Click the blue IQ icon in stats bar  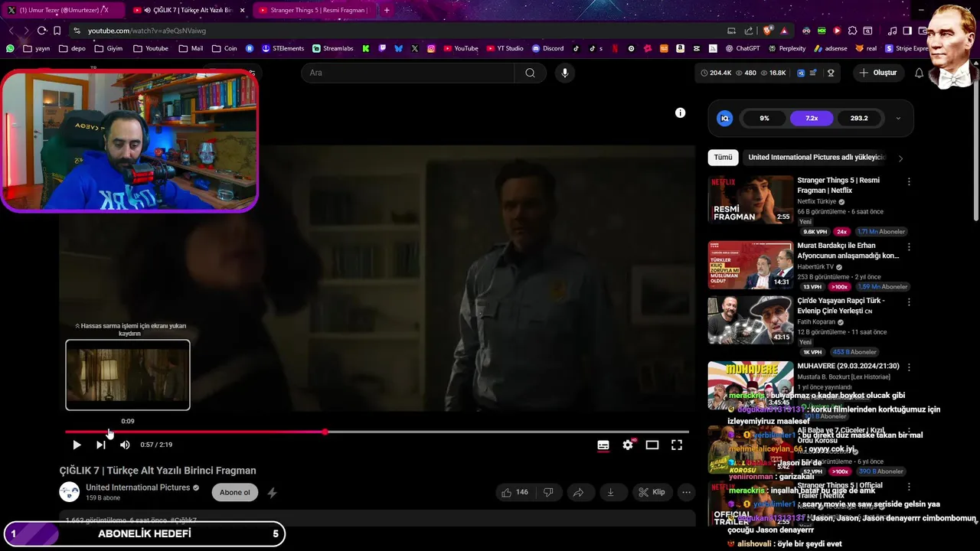coord(801,73)
